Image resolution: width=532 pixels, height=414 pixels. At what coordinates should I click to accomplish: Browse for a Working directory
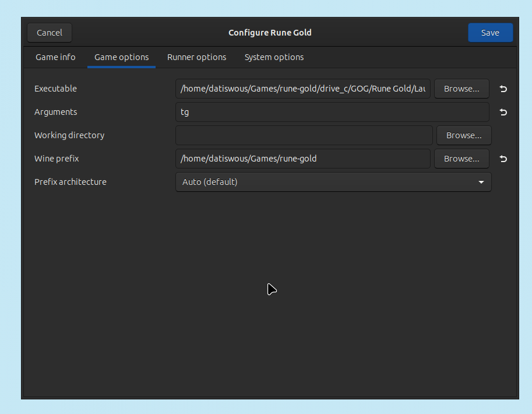coord(463,135)
